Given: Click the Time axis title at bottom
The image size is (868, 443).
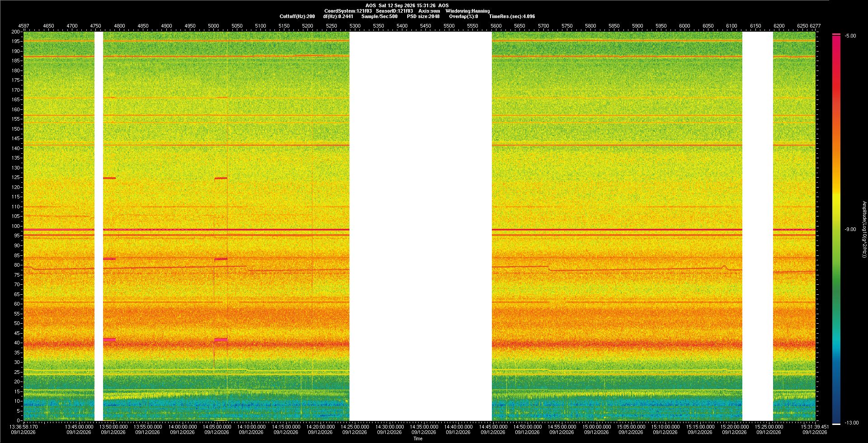Looking at the screenshot, I should [x=418, y=438].
